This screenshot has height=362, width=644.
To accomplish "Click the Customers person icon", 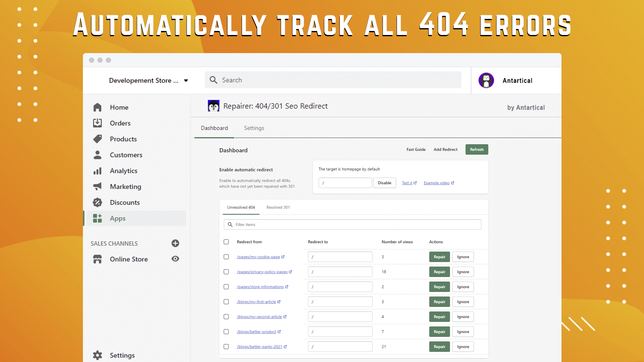I will coord(97,155).
